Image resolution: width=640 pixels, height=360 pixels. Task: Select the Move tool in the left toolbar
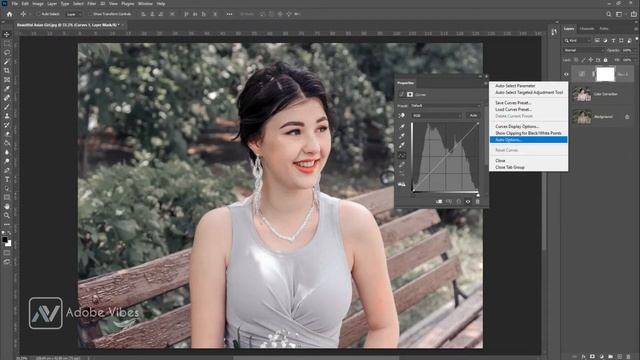coord(7,34)
